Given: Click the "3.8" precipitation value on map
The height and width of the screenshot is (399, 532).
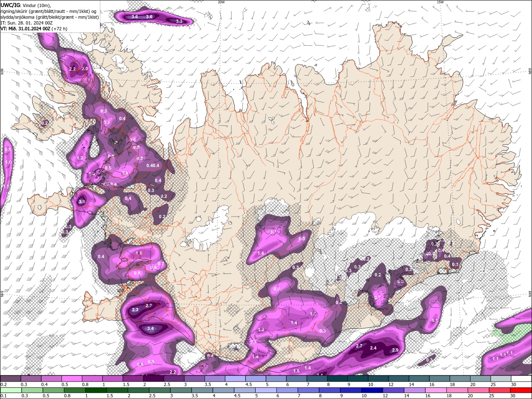Looking at the screenshot, I should click(x=82, y=202).
